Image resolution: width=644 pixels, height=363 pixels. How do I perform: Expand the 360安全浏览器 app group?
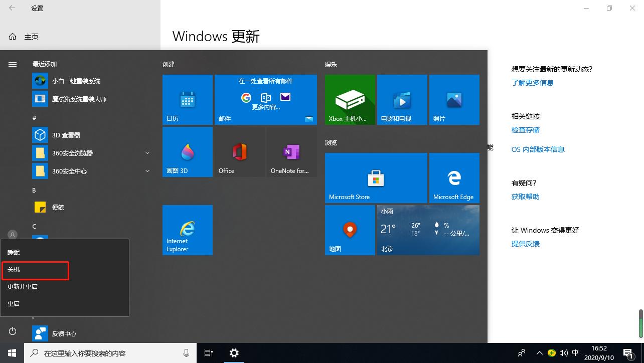[x=147, y=152]
